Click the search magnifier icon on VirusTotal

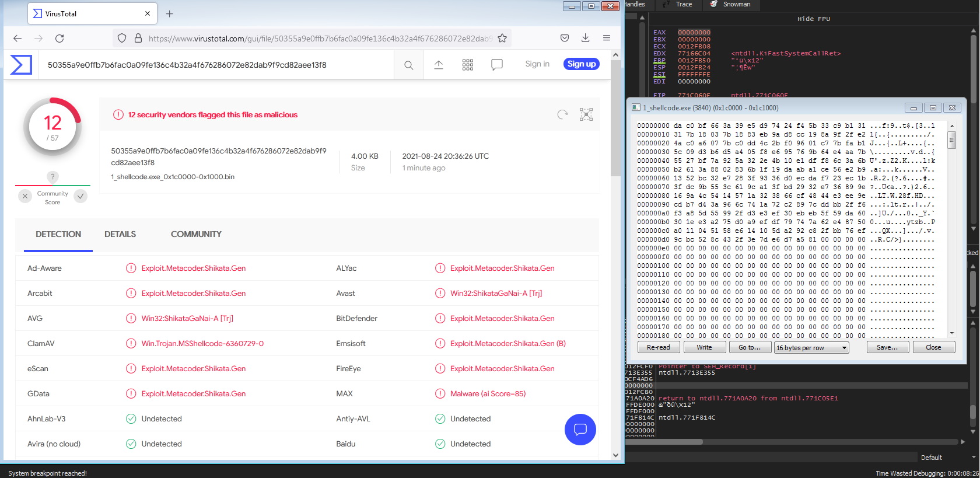click(x=409, y=65)
